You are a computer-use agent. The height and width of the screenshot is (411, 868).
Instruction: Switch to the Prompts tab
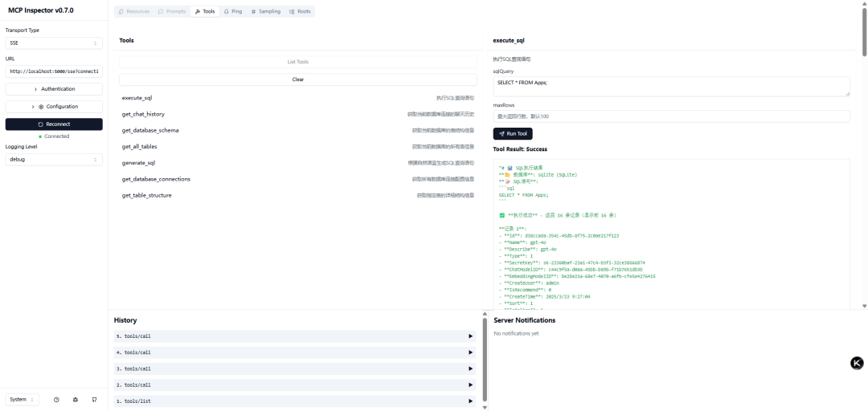coord(172,11)
